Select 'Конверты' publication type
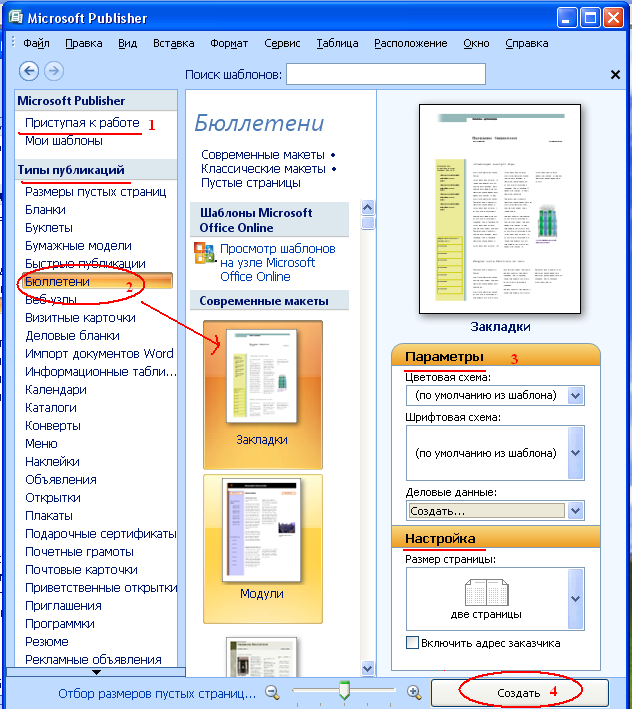 coord(53,426)
